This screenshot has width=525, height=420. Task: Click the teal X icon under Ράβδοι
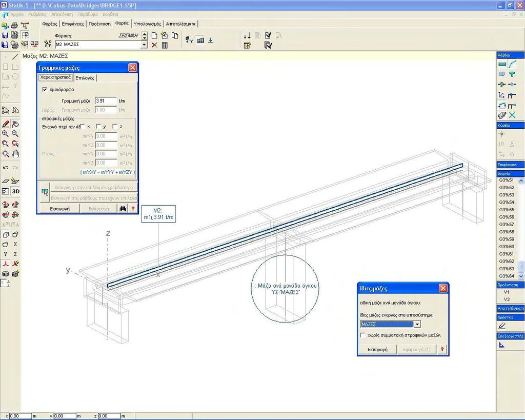[512, 115]
